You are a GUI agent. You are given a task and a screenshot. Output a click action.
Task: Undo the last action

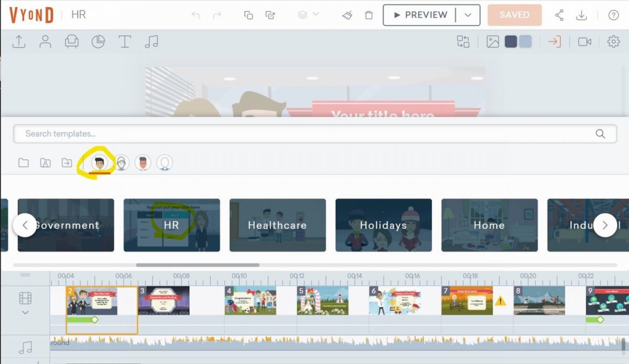click(195, 15)
